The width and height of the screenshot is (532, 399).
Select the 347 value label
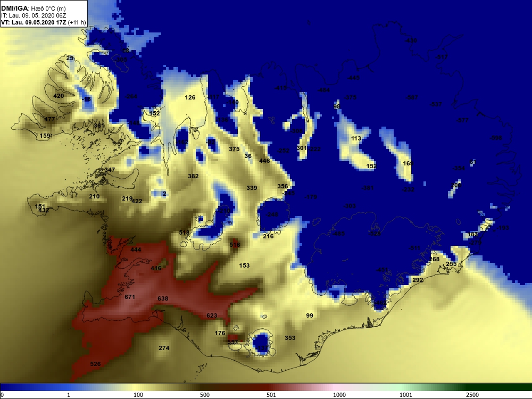pyautogui.click(x=110, y=170)
